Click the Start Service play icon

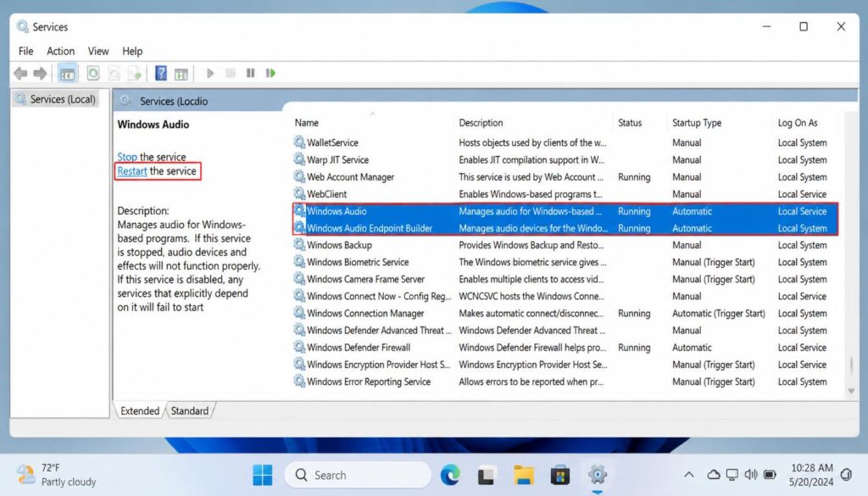click(x=210, y=73)
